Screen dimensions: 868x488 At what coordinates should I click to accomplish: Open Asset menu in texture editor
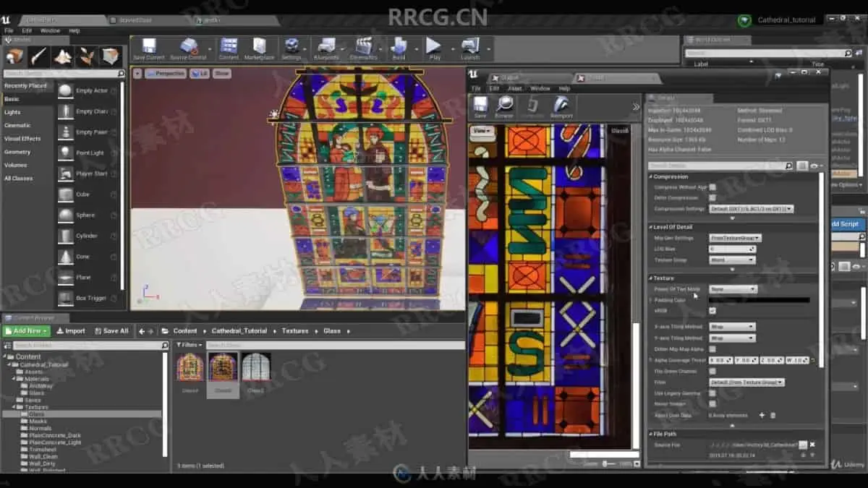pos(516,88)
